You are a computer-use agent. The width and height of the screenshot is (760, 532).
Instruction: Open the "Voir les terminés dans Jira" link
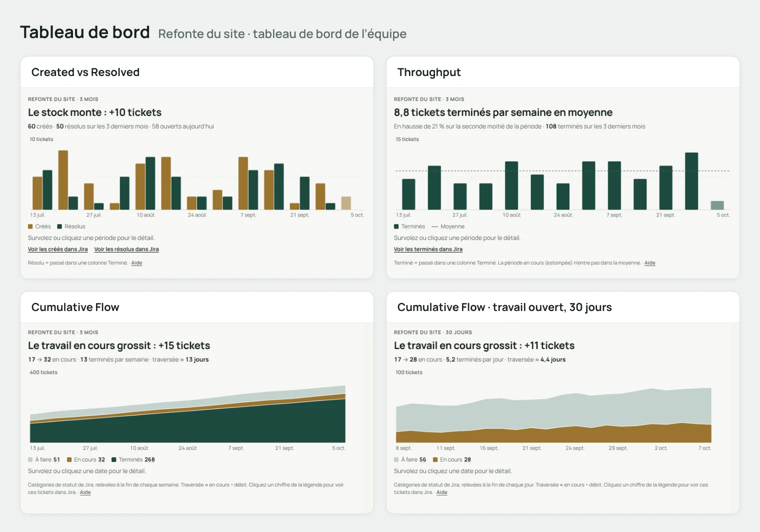tap(428, 249)
